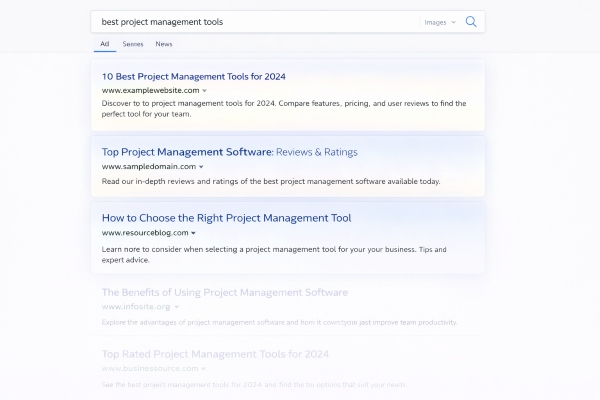Expand the arrow beside www.sampledomain.com
The width and height of the screenshot is (600, 400).
tap(201, 167)
